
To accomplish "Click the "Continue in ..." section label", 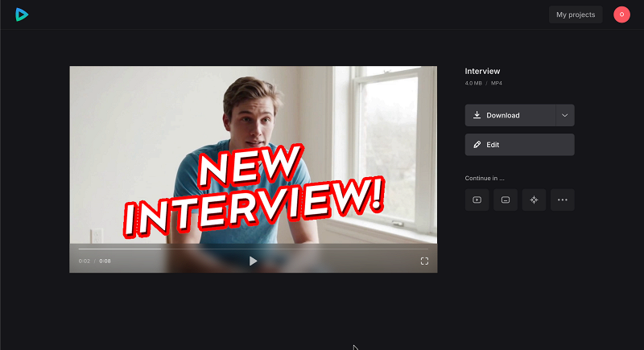I will point(485,178).
